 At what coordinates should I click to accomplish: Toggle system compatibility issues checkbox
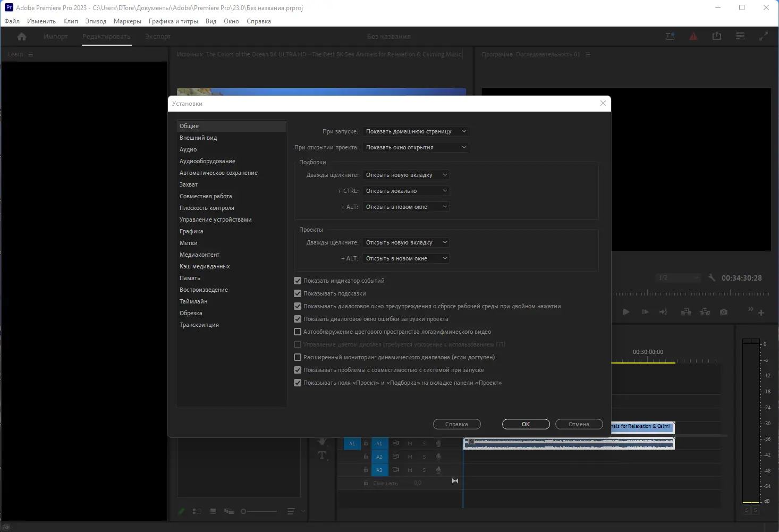coord(298,370)
